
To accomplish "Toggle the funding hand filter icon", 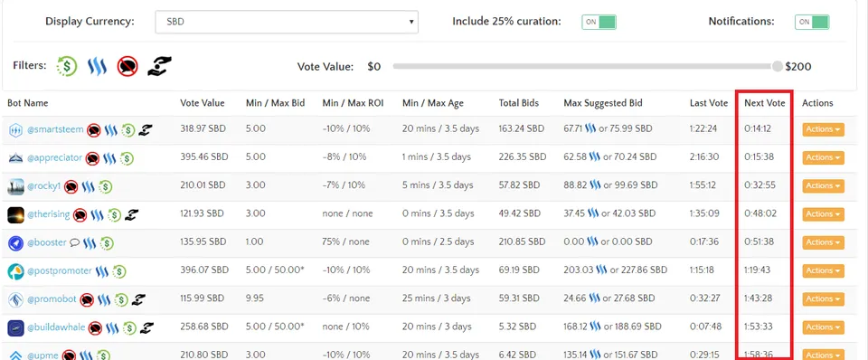I will click(x=159, y=66).
